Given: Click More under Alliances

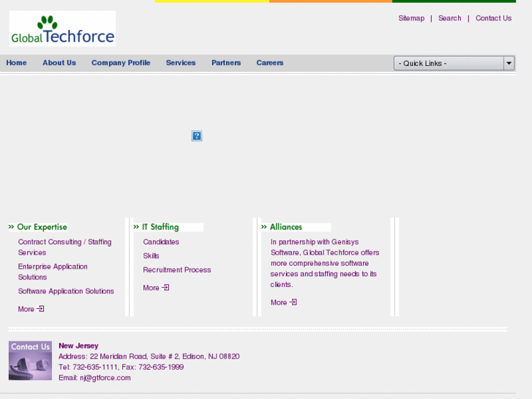Looking at the screenshot, I should pyautogui.click(x=279, y=302).
